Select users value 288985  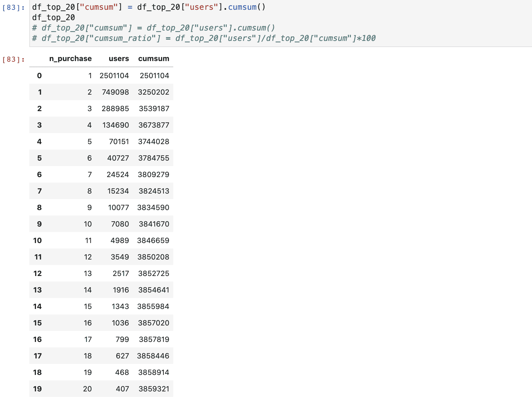tap(116, 109)
